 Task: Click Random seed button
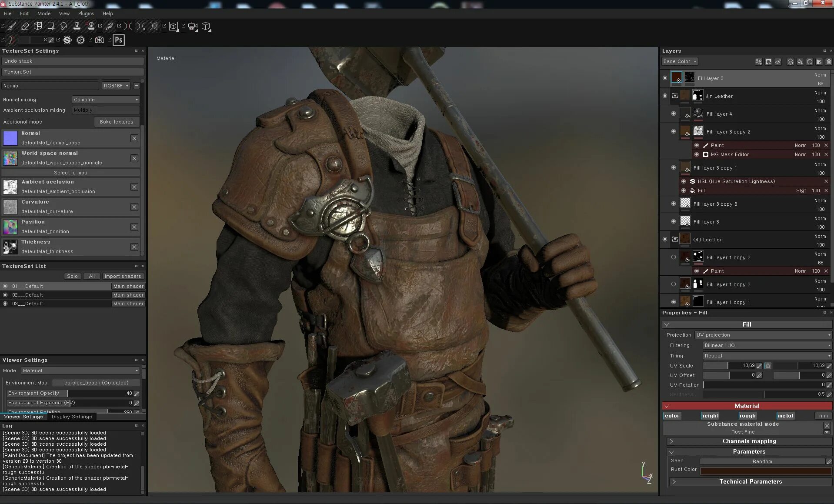[x=762, y=461]
